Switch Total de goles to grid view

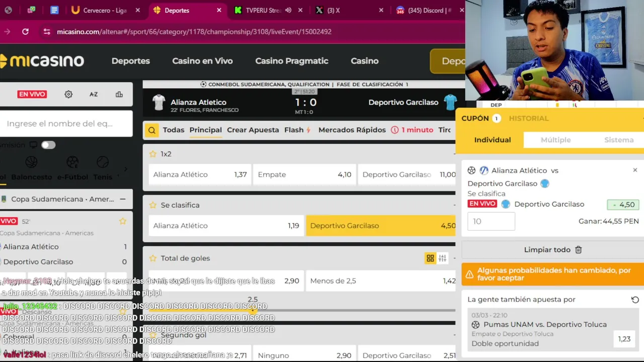[430, 258]
